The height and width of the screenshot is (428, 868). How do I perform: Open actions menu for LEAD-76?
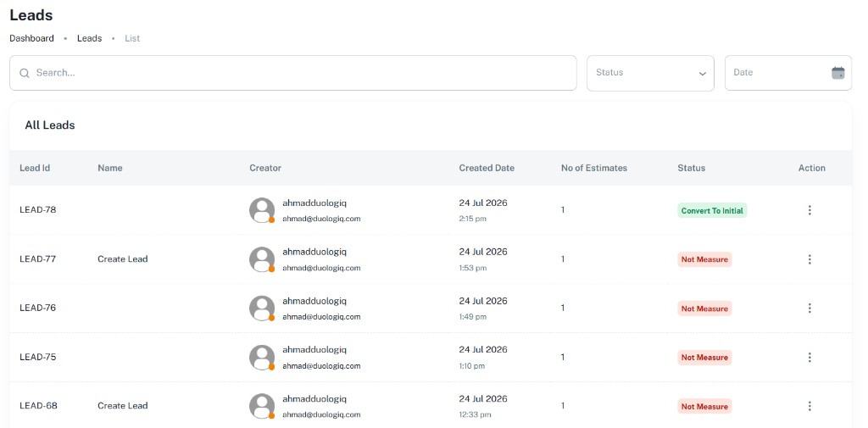(x=810, y=308)
